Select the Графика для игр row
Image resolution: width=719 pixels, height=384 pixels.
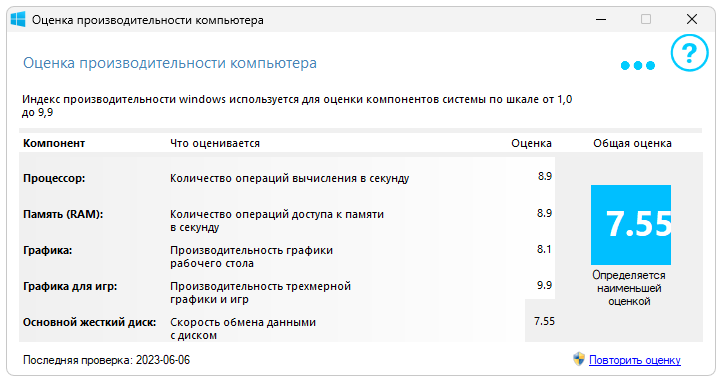pos(287,292)
